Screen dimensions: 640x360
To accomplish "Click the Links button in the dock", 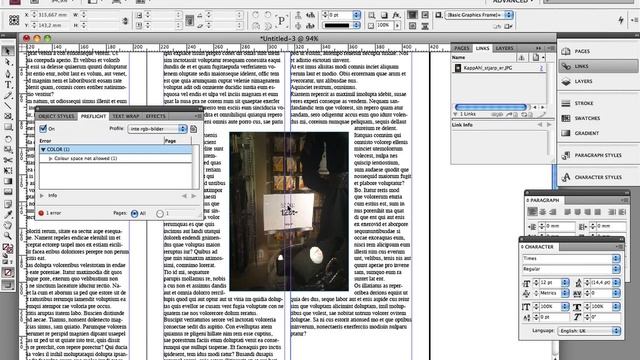I will [x=598, y=67].
